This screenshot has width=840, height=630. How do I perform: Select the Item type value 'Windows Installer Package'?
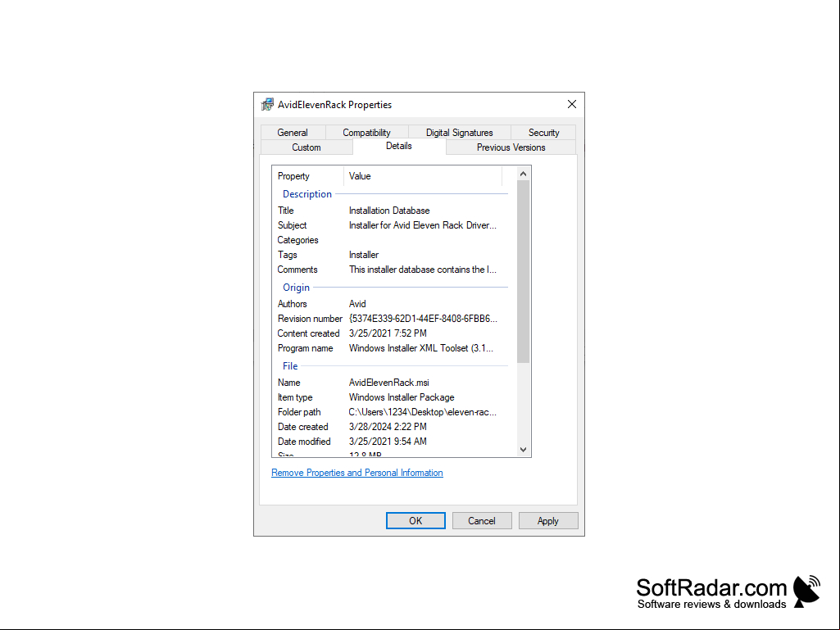(402, 397)
